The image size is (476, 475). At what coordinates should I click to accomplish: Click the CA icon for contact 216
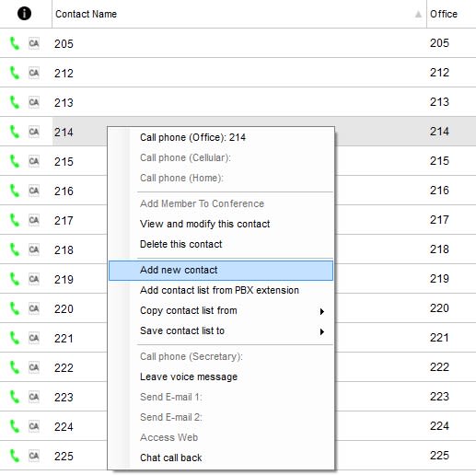click(x=34, y=191)
